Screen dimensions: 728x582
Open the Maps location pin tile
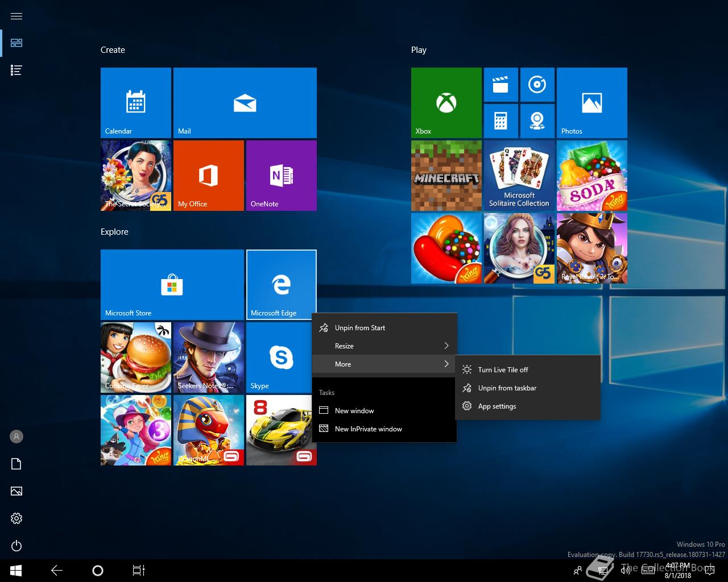click(537, 121)
